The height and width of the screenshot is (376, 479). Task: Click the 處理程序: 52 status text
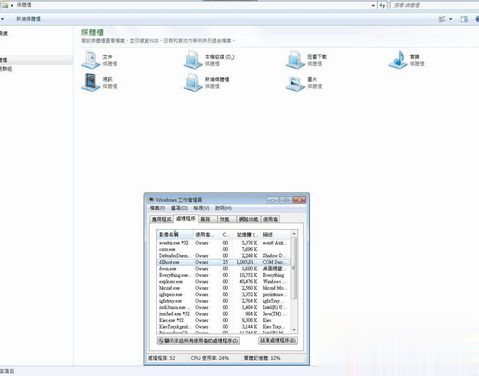point(162,358)
